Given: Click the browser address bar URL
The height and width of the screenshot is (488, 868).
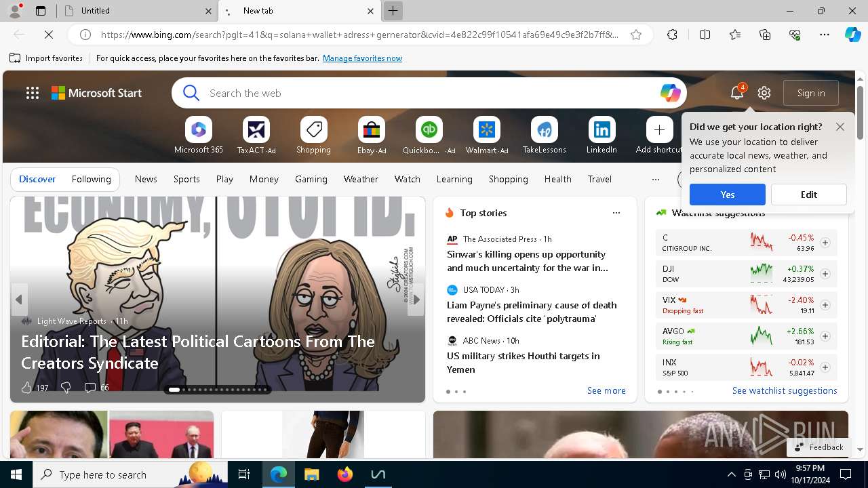Looking at the screenshot, I should click(359, 35).
